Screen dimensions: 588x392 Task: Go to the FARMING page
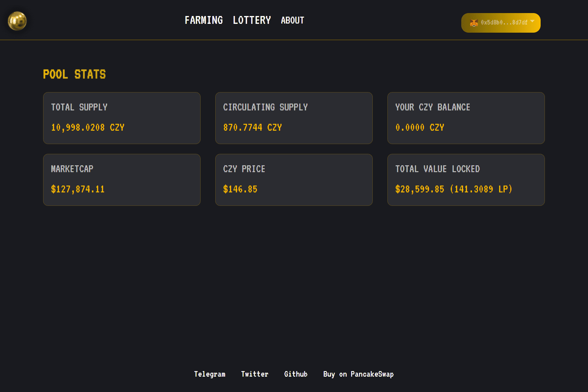coord(204,20)
